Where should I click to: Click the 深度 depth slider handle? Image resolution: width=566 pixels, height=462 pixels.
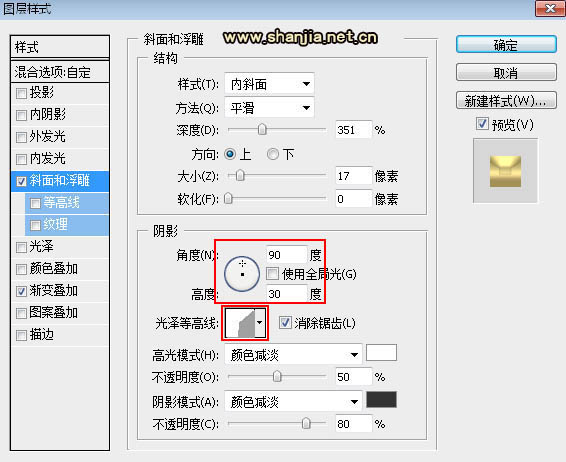tap(262, 130)
